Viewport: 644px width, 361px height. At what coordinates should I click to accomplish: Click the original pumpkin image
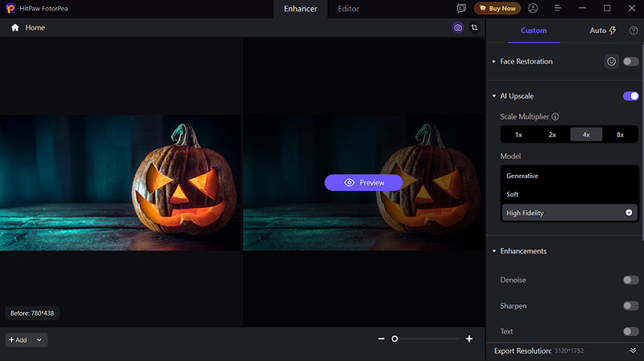(120, 183)
